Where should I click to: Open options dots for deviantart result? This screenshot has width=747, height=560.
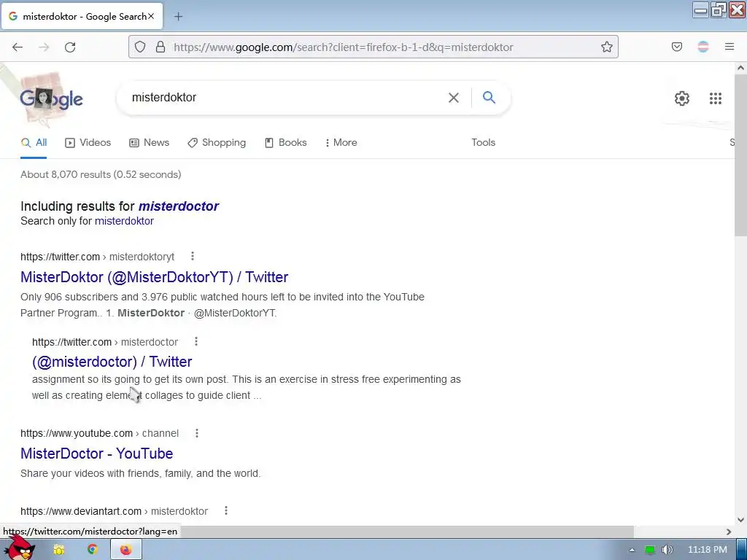point(226,510)
